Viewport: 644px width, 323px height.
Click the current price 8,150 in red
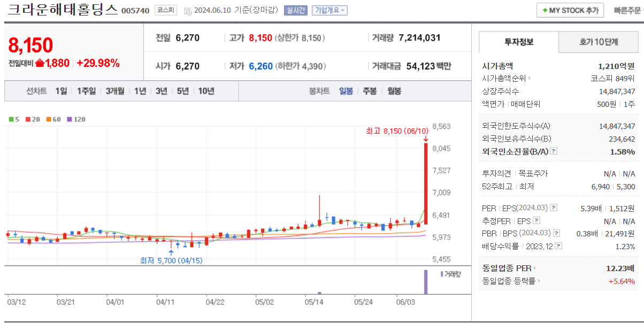[30, 45]
